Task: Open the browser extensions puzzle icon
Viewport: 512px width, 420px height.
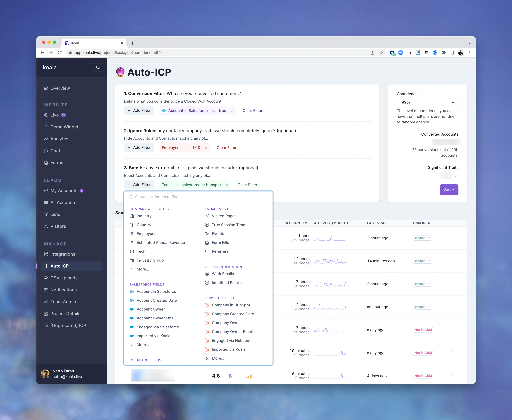Action: pos(444,53)
